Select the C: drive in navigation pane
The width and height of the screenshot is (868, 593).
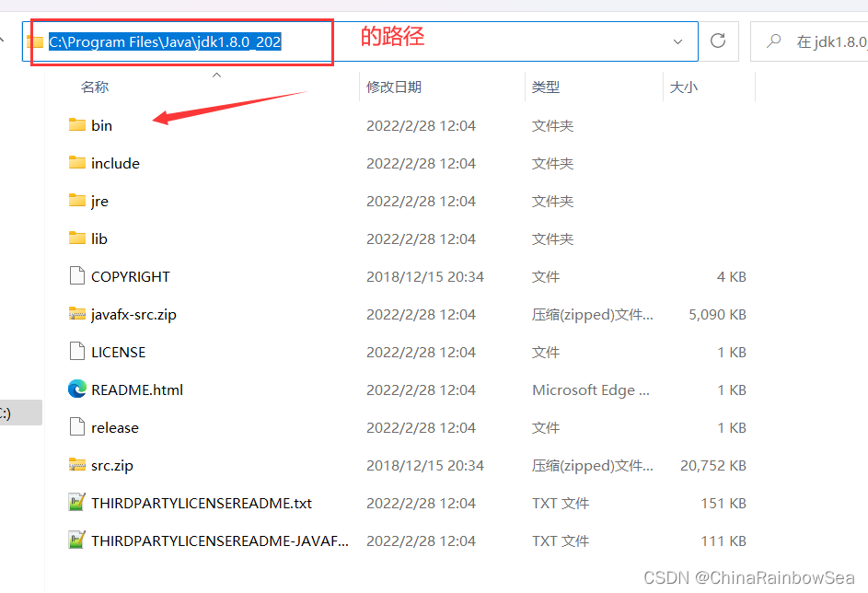(21, 413)
